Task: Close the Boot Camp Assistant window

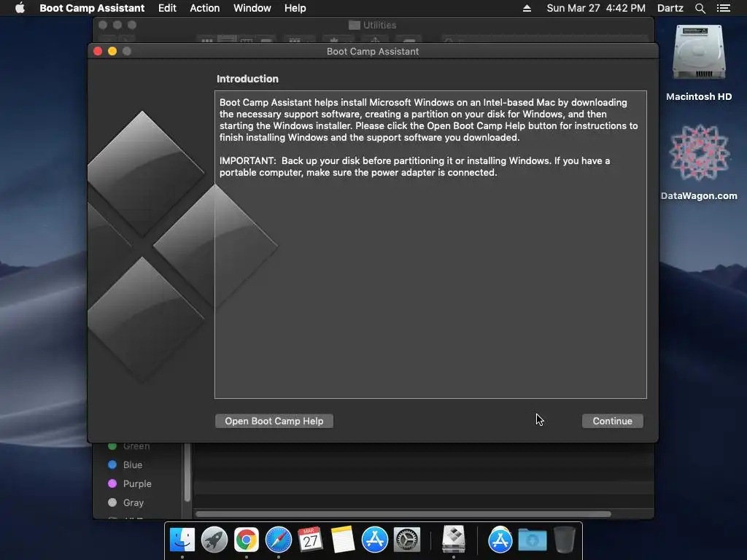Action: pos(98,51)
